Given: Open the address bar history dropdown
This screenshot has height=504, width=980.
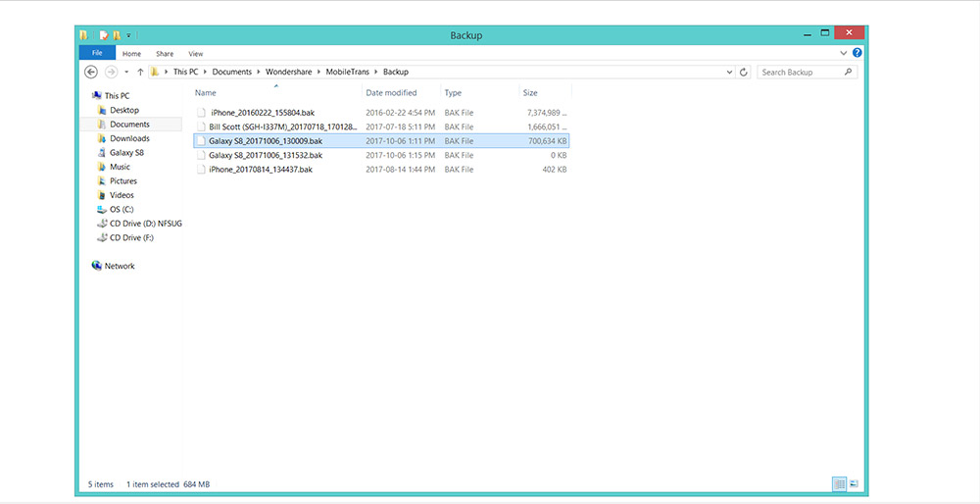Looking at the screenshot, I should pyautogui.click(x=729, y=72).
